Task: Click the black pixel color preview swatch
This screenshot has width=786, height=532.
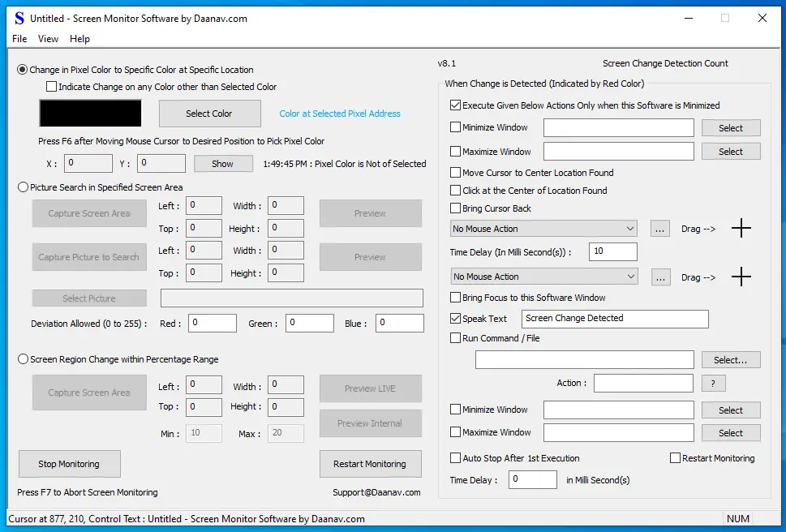Action: tap(89, 114)
